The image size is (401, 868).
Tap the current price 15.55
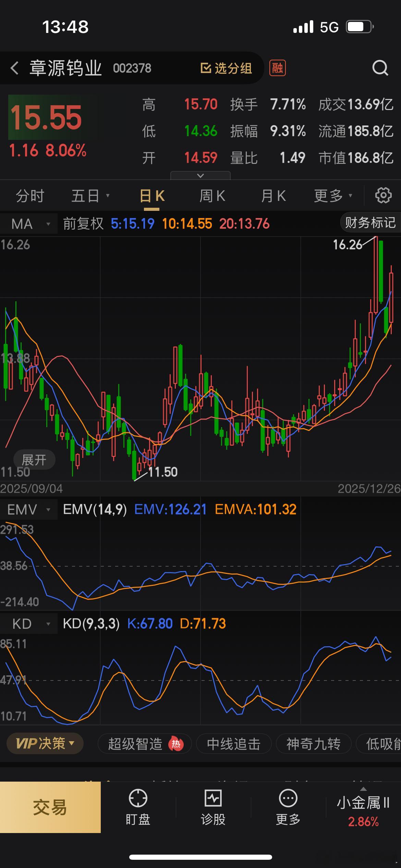click(46, 118)
